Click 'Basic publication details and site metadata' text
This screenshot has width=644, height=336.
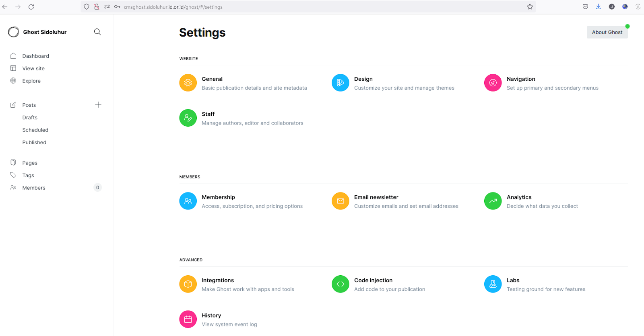pos(254,88)
